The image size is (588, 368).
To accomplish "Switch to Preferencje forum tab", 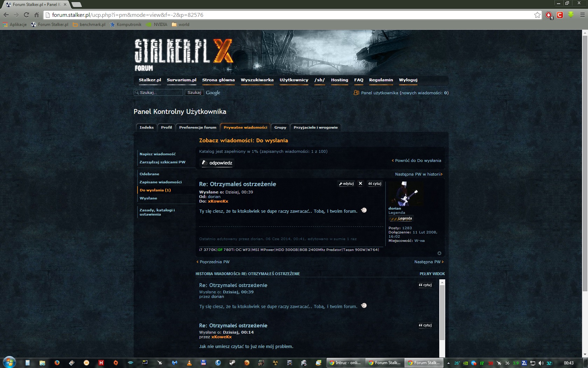I will coord(198,128).
